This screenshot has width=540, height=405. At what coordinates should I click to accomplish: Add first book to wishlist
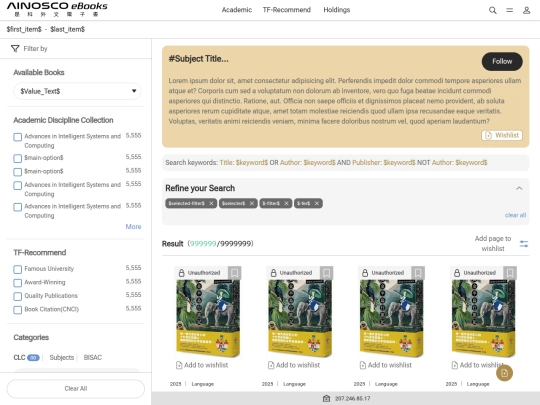click(x=202, y=365)
